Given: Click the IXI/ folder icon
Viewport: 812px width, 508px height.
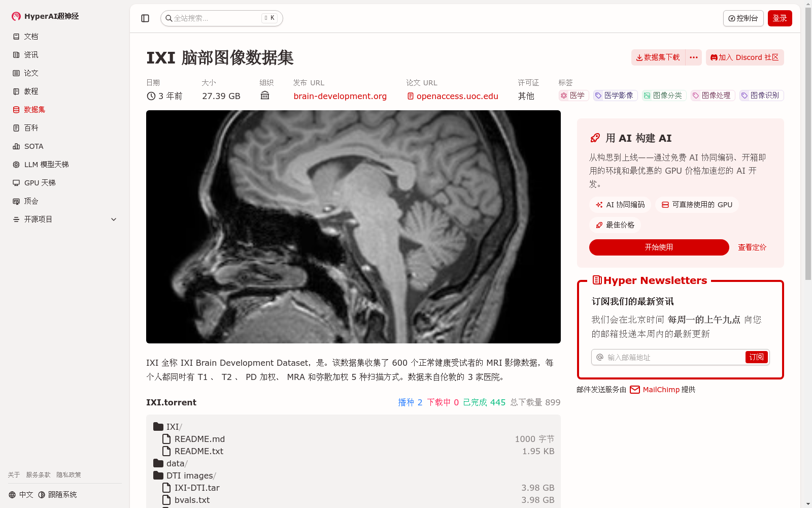Looking at the screenshot, I should [x=158, y=427].
